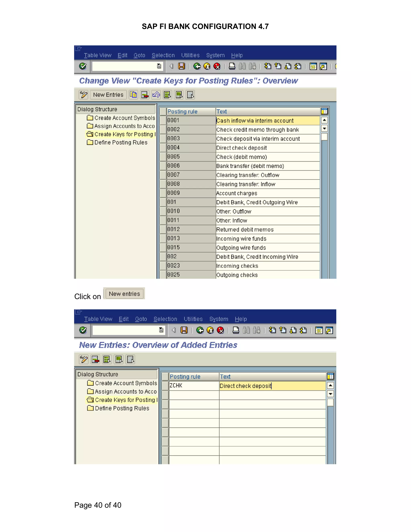
Task: Collapse command field arrow in Change View window
Action: coord(171,66)
